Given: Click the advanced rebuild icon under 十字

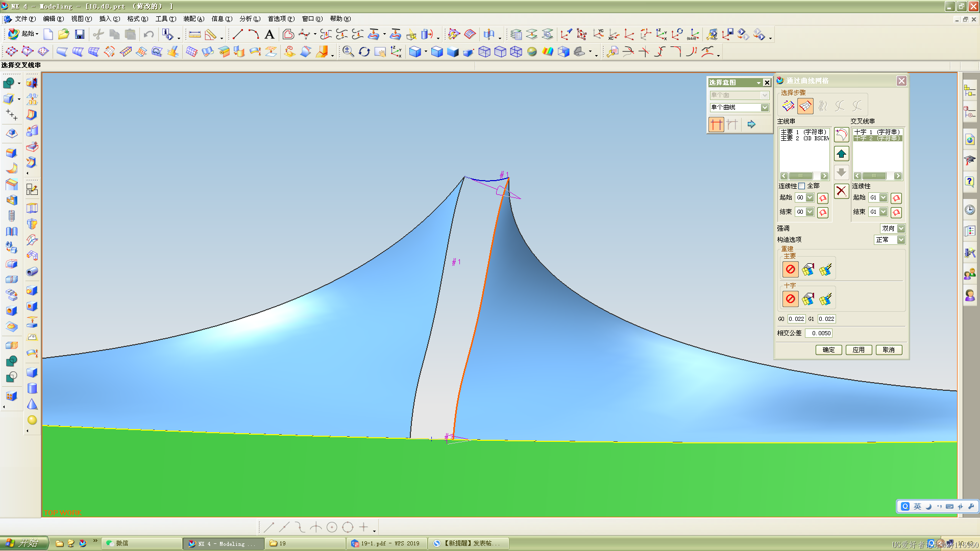Looking at the screenshot, I should pos(825,299).
